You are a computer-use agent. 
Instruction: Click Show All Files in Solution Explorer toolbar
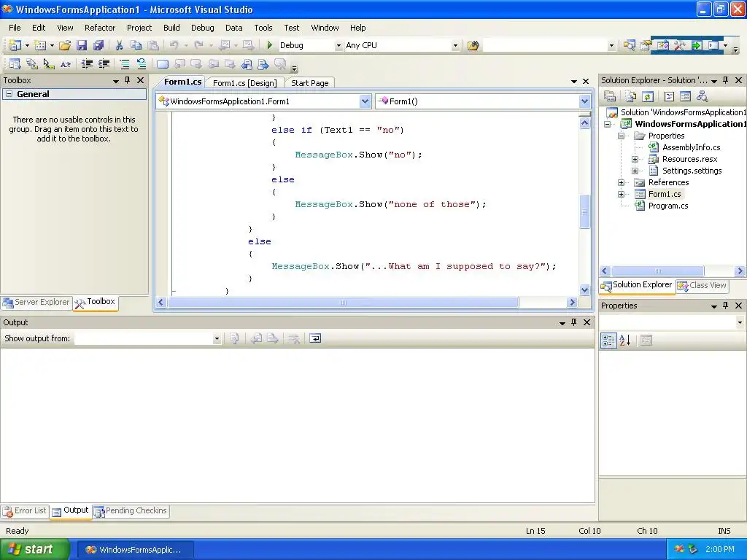(631, 97)
